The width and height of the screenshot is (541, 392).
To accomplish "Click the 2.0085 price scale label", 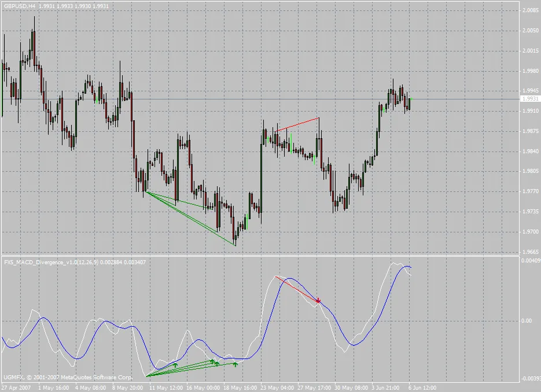I will [x=530, y=10].
